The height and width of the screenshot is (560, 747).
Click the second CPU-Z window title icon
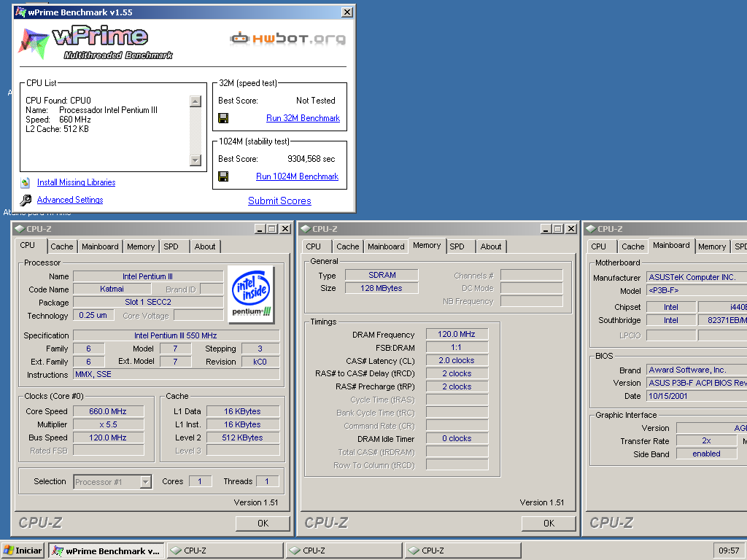coord(306,229)
